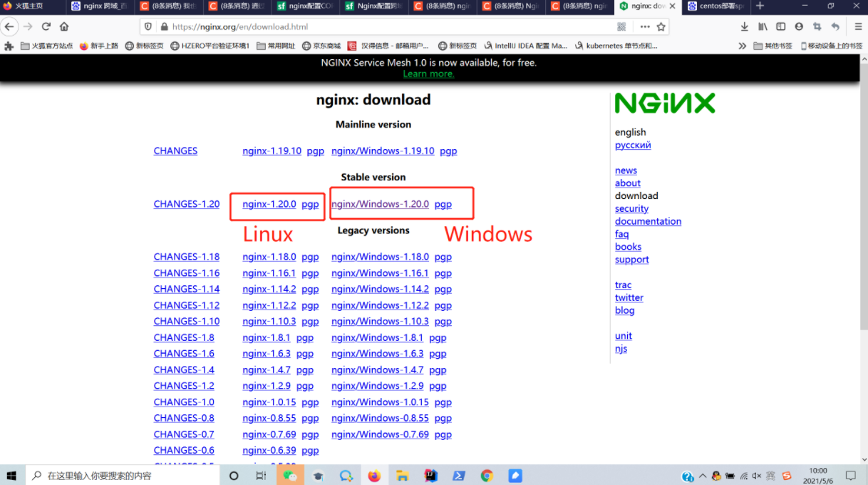Bookmark this page with the star icon

tap(661, 26)
